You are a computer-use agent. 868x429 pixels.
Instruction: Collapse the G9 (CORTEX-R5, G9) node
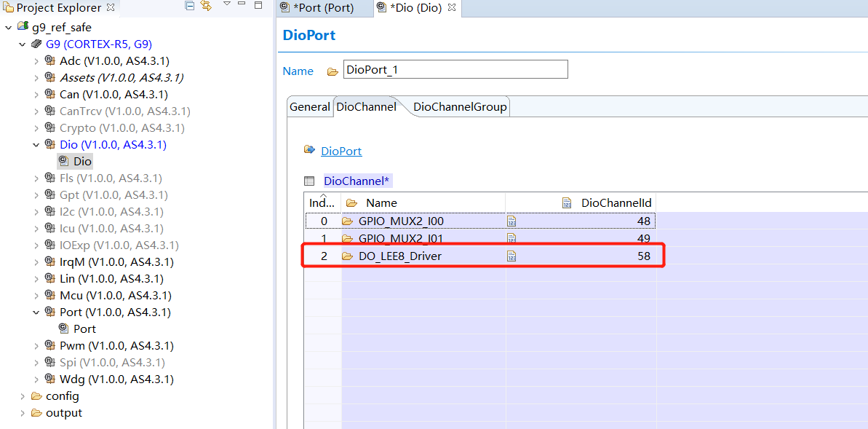(x=22, y=44)
